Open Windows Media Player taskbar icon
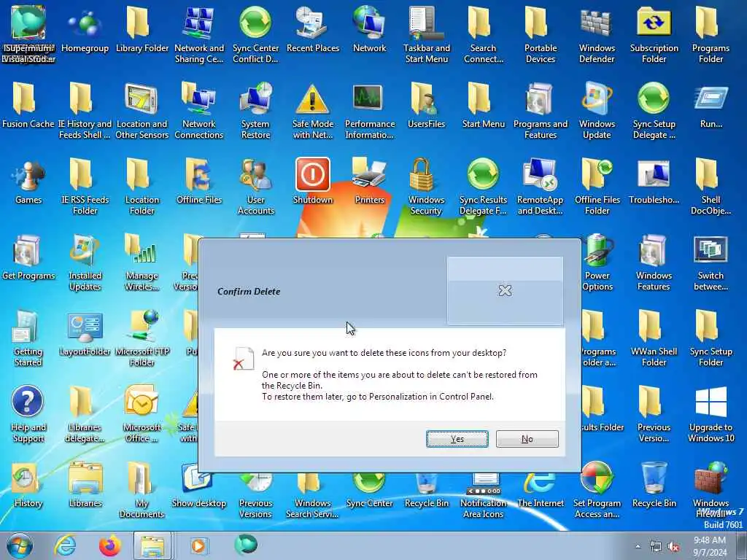 (198, 545)
